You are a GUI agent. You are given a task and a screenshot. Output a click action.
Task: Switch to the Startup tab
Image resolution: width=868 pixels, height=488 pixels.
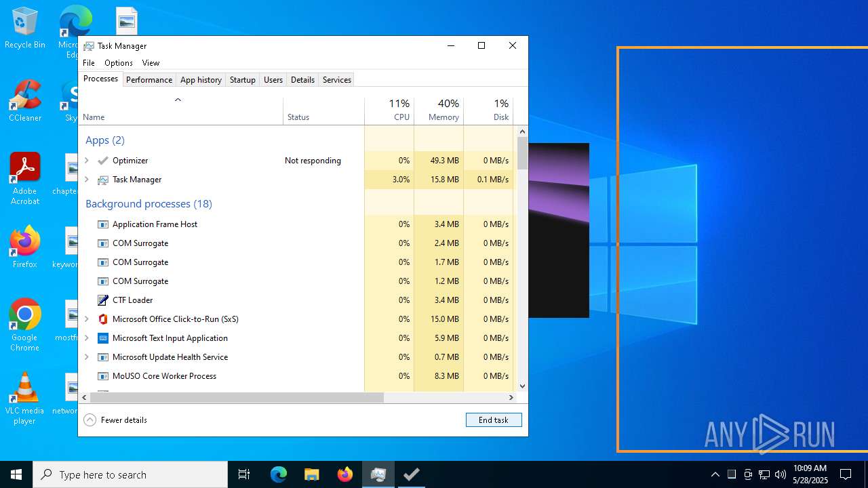[x=242, y=80]
